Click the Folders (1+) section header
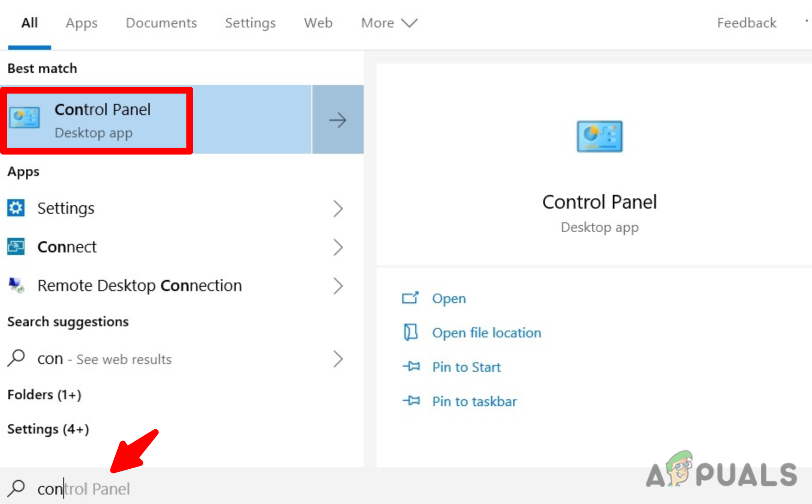This screenshot has width=812, height=504. click(44, 395)
